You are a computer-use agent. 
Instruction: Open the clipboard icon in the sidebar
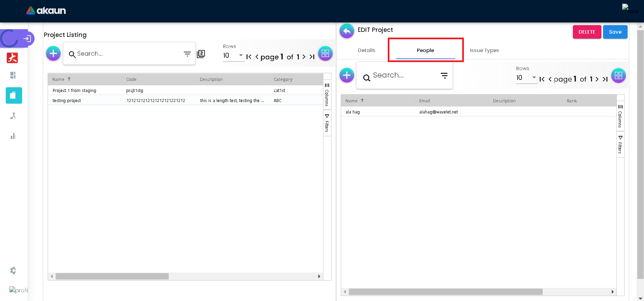(x=14, y=96)
